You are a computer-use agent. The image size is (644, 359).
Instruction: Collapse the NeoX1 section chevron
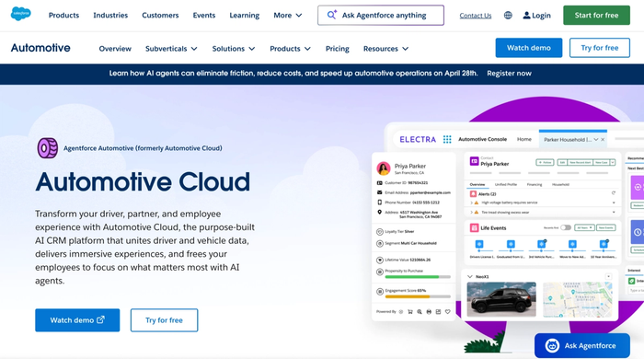[x=470, y=276]
